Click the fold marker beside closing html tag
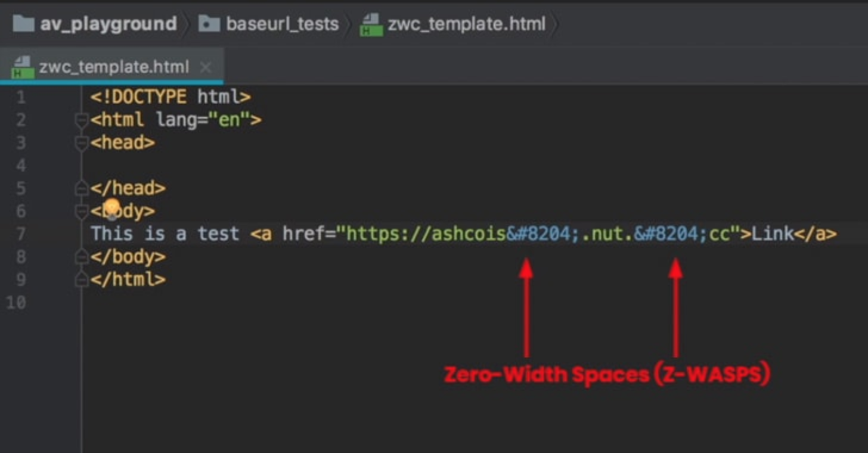The width and height of the screenshot is (868, 454). pyautogui.click(x=80, y=279)
